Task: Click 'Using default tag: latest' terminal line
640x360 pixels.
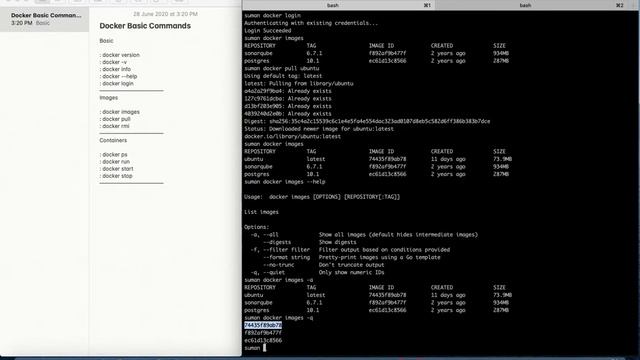Action: click(x=283, y=76)
